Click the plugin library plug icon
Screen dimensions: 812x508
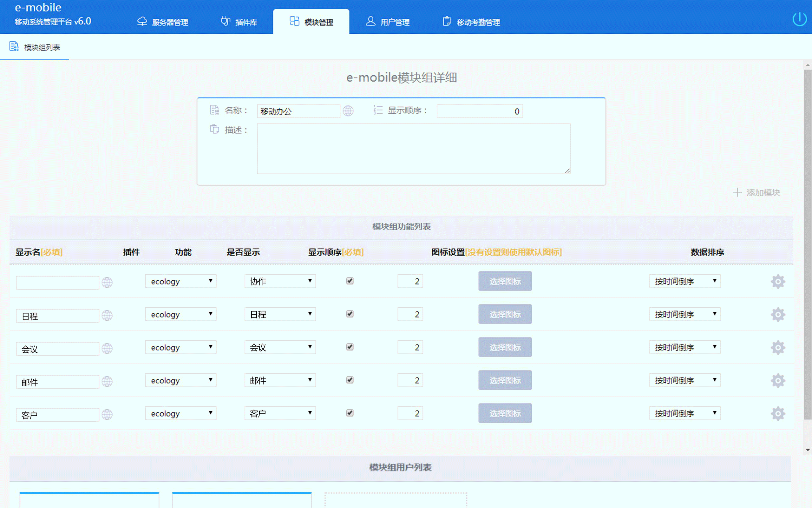226,21
